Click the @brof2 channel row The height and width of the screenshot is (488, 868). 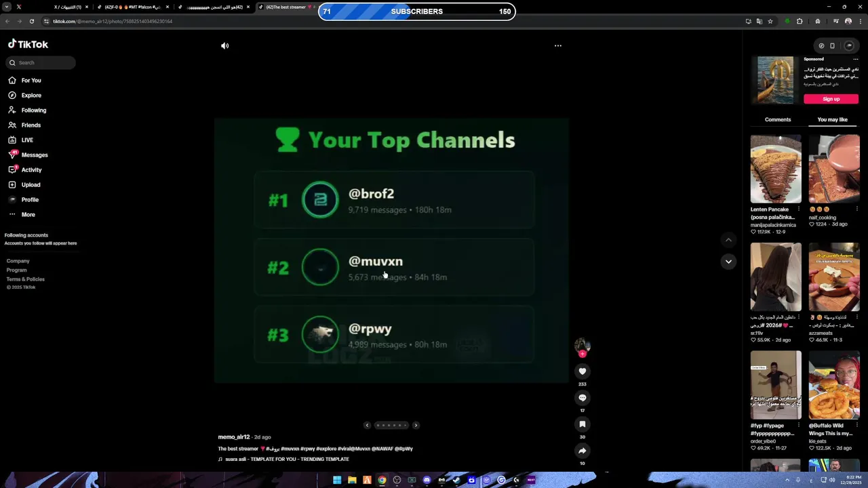[x=394, y=200]
